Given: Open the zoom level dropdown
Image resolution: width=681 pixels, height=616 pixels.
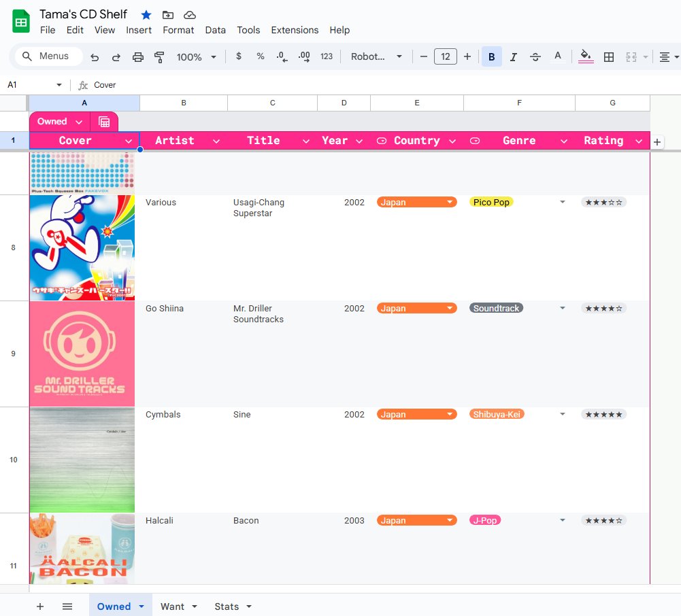Looking at the screenshot, I should click(x=197, y=57).
